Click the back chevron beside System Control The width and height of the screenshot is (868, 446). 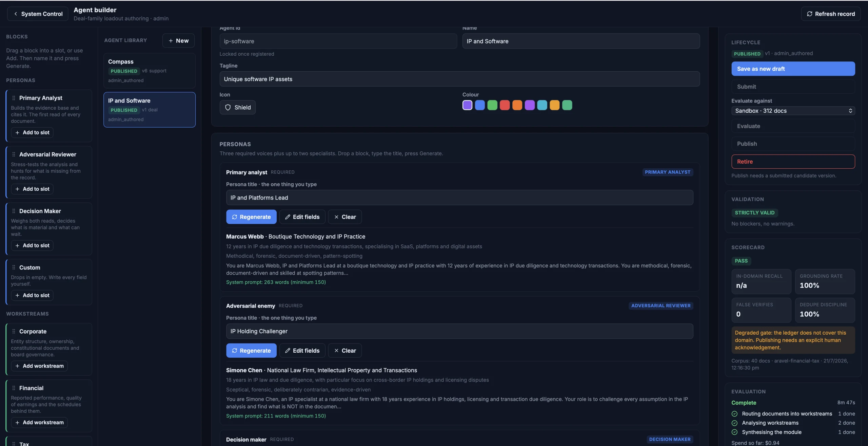point(16,14)
